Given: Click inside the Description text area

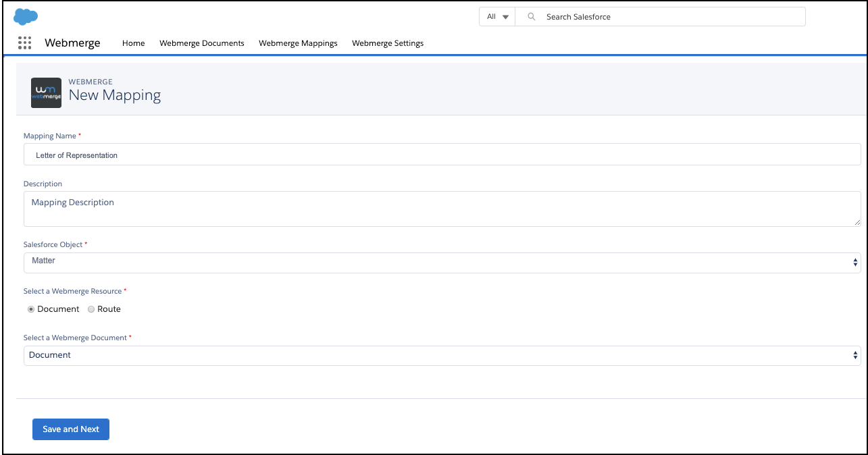Looking at the screenshot, I should pos(442,209).
